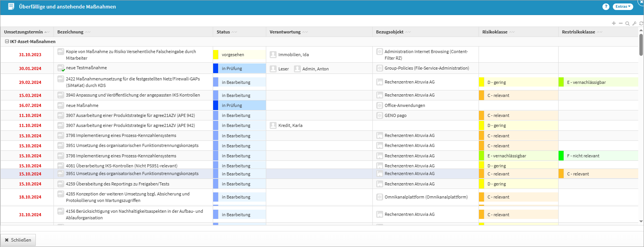Click the magnifier search icon above the table
This screenshot has height=247, width=644.
click(x=627, y=23)
